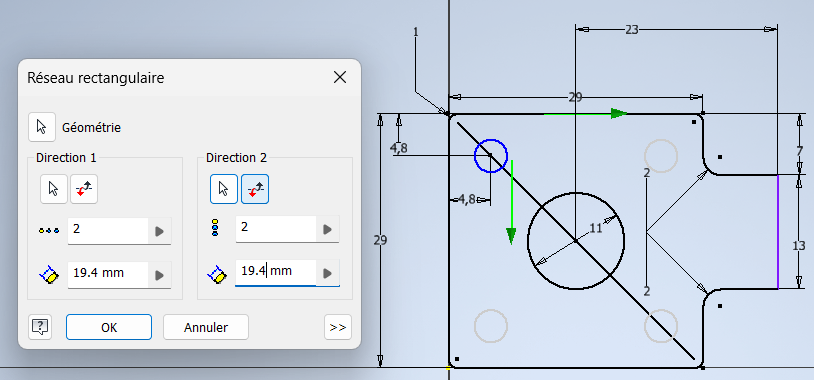Open the Direction 2 count arrow menu

328,229
